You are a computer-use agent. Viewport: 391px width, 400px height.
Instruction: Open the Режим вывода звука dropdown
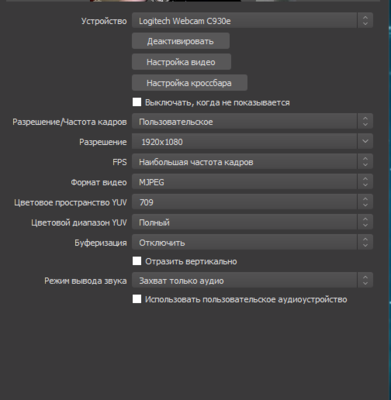pyautogui.click(x=252, y=281)
